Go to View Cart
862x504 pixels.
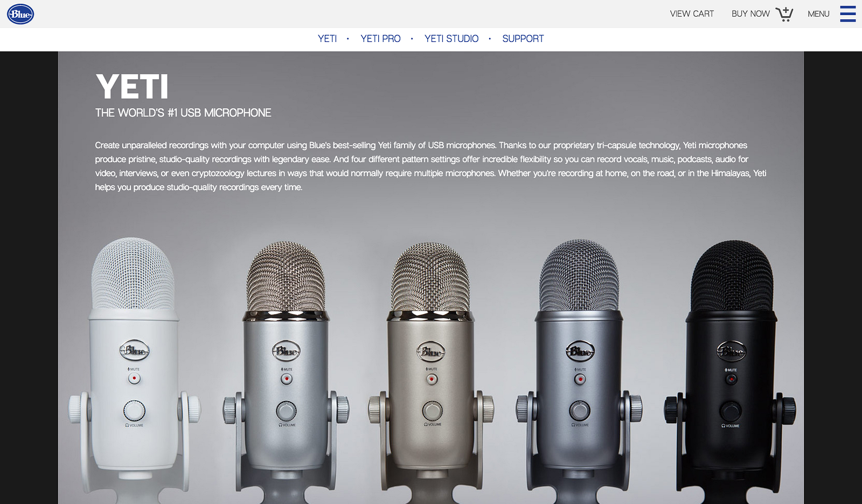(x=692, y=14)
